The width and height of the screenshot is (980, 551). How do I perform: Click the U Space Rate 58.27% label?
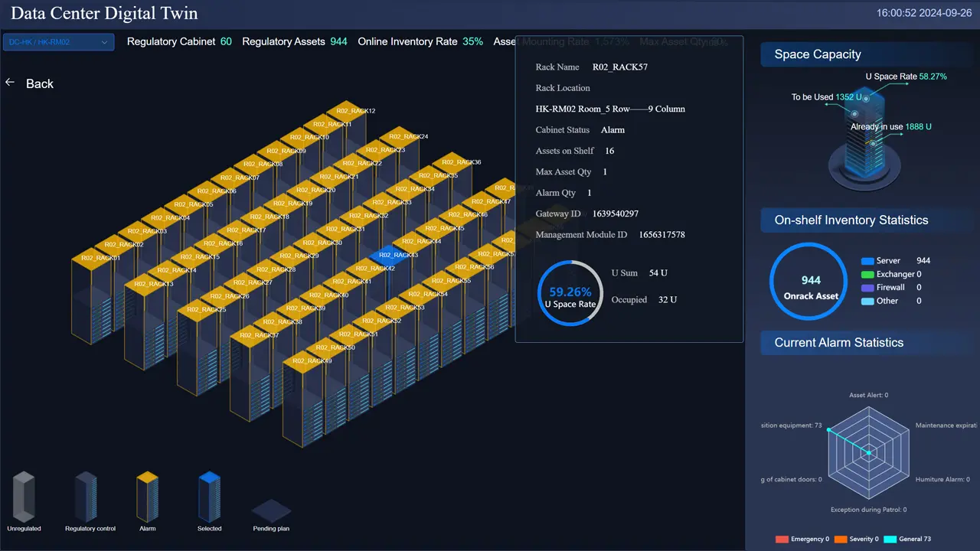(x=906, y=77)
